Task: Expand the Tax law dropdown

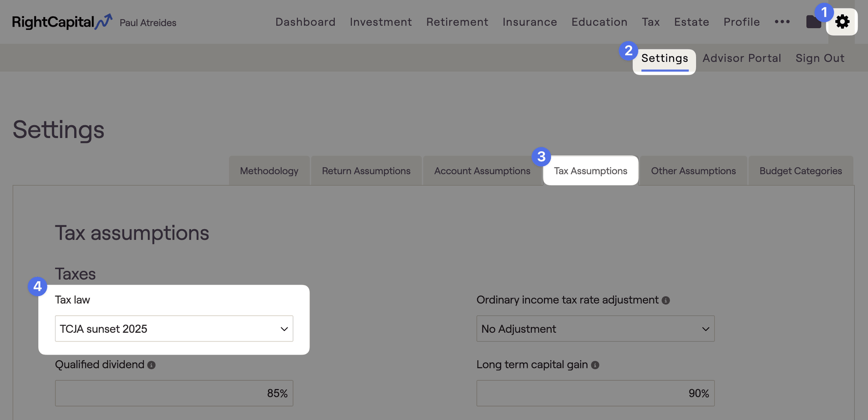Action: [174, 329]
